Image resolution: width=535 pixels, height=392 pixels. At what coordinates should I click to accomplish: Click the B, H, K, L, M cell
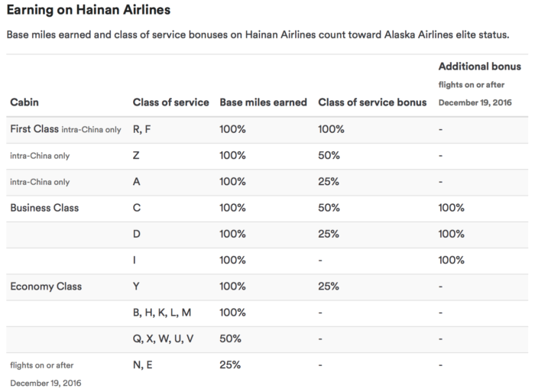click(162, 313)
